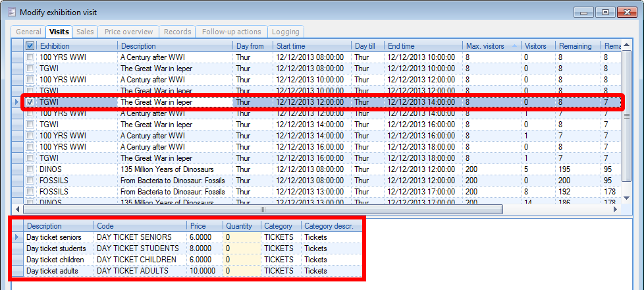
Task: Close the Modify exhibition visit window
Action: pos(627,12)
